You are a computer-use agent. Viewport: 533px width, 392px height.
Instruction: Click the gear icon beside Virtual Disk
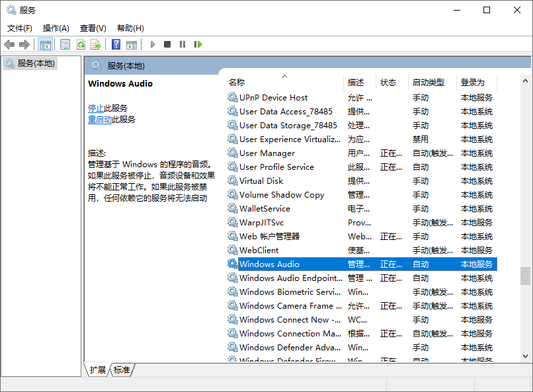[233, 180]
